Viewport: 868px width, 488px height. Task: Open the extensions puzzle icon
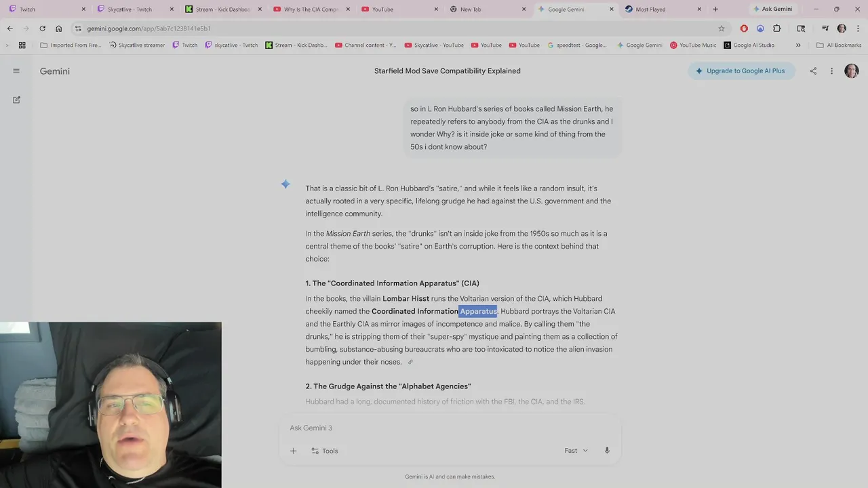coord(777,28)
